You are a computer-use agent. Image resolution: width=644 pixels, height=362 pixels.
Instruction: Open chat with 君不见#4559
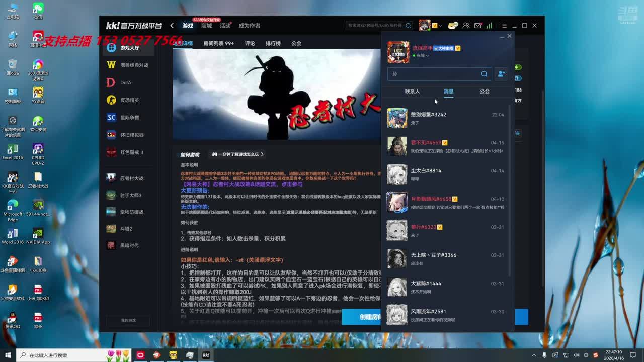click(446, 146)
